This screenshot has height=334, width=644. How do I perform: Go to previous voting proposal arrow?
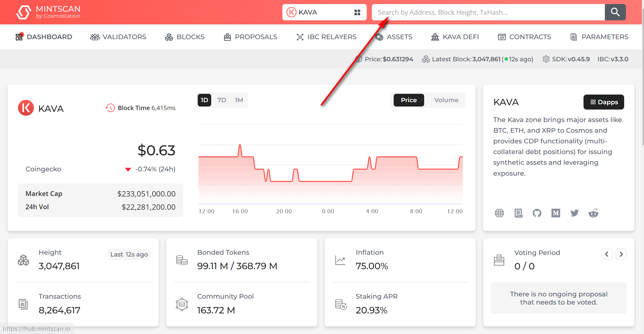point(607,254)
